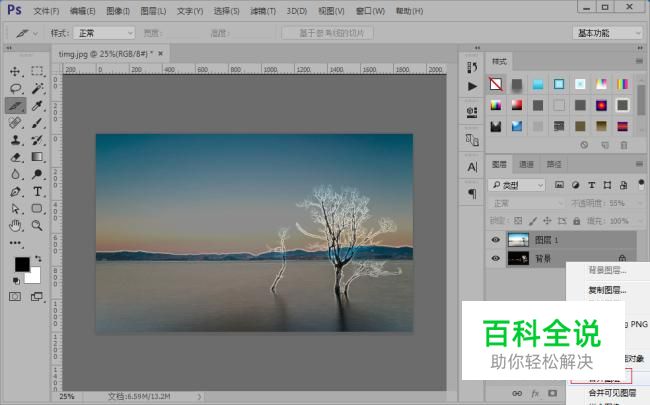This screenshot has height=405, width=650.
Task: Select the Path Selection arrow tool
Action: (15, 209)
